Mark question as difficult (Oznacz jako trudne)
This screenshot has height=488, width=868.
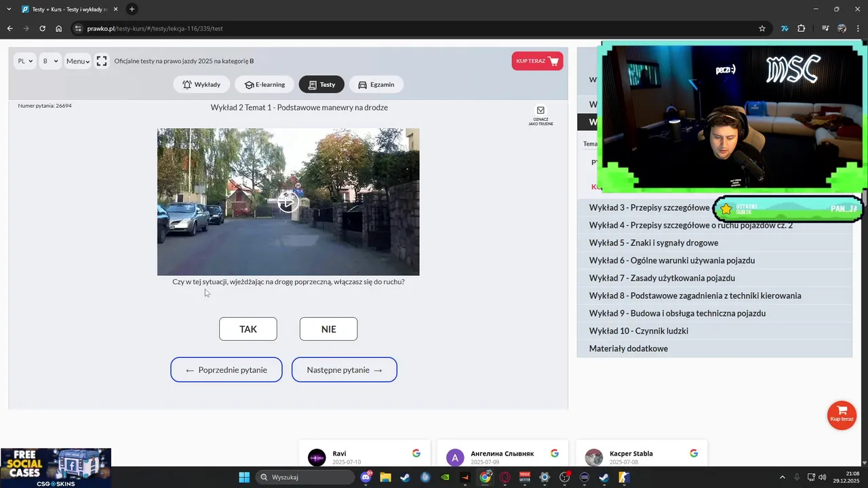pos(540,115)
